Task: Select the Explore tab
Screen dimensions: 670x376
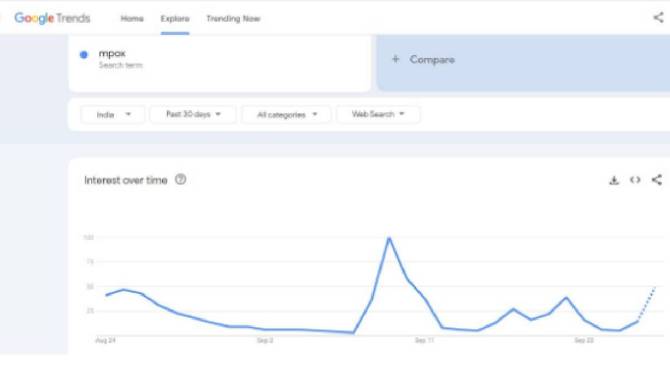Action: click(175, 19)
